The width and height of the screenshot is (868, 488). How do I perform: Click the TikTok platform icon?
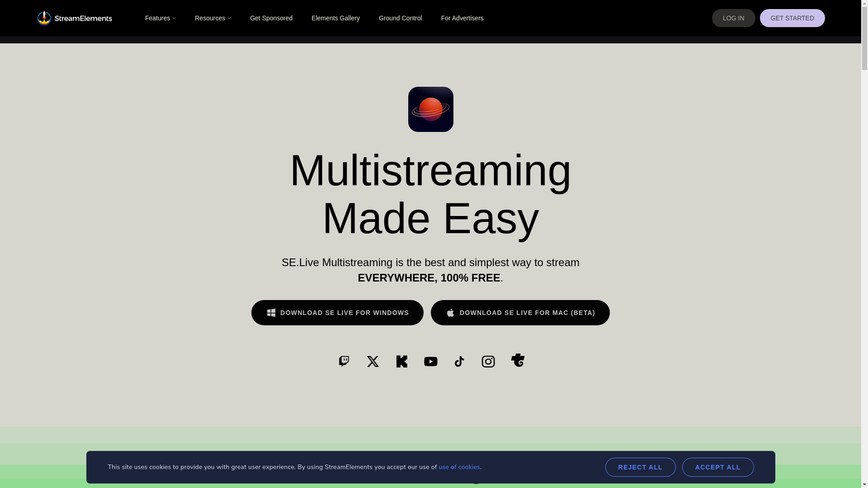tap(459, 361)
